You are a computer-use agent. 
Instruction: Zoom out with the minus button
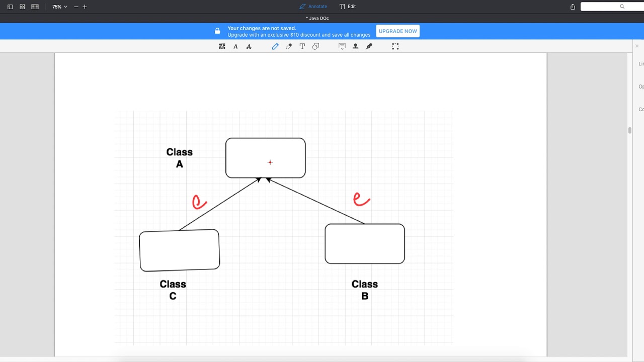[76, 7]
